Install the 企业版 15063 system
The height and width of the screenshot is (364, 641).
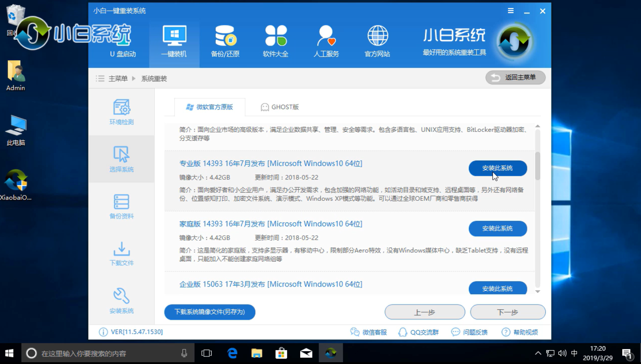pyautogui.click(x=497, y=288)
